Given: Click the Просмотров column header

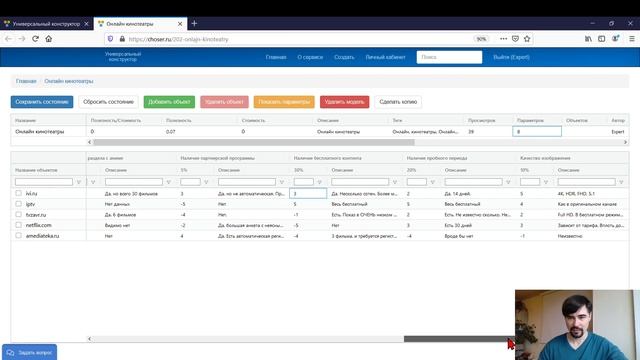Looking at the screenshot, I should 482,120.
